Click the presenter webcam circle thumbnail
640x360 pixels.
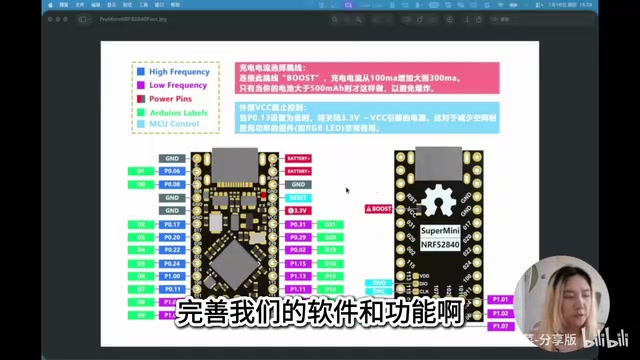click(x=562, y=304)
